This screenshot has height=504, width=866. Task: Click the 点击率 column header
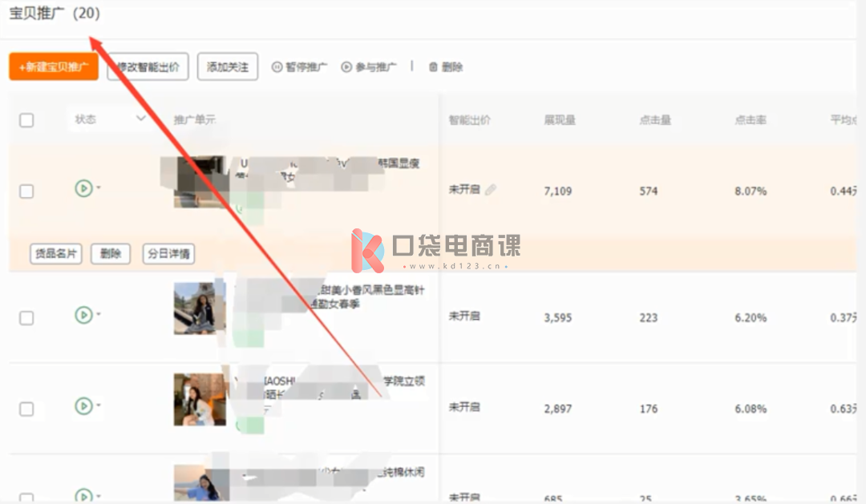tap(751, 119)
